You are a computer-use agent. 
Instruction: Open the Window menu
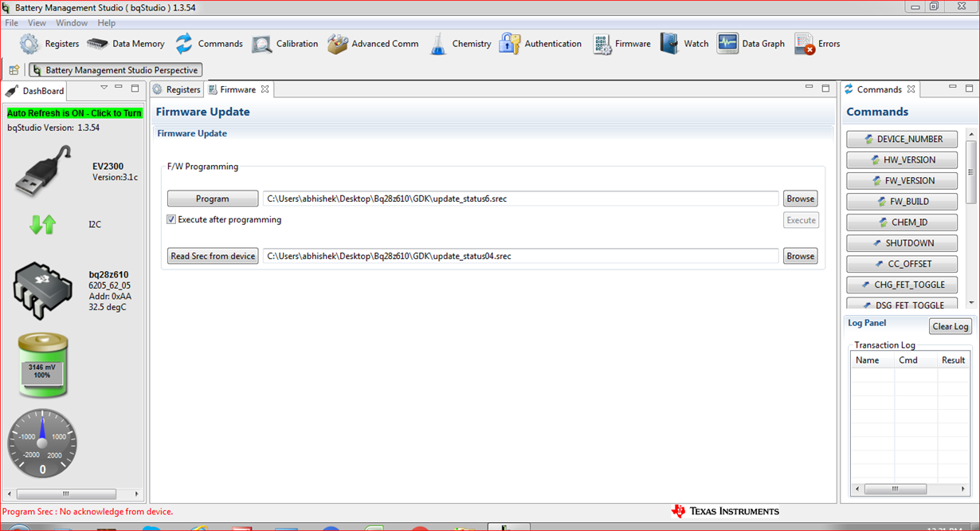tap(72, 23)
